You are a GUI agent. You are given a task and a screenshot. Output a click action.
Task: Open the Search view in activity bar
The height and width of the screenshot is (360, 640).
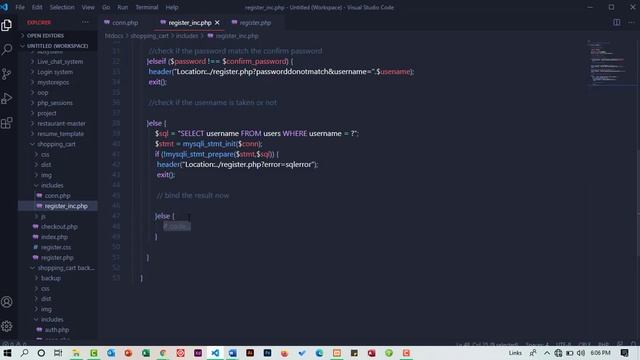coord(7,50)
